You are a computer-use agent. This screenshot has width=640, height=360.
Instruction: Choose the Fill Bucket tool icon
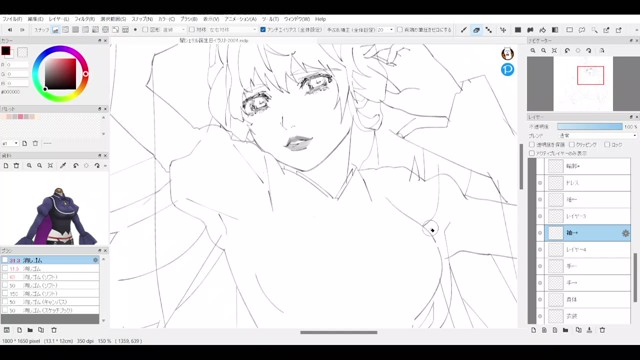542,30
